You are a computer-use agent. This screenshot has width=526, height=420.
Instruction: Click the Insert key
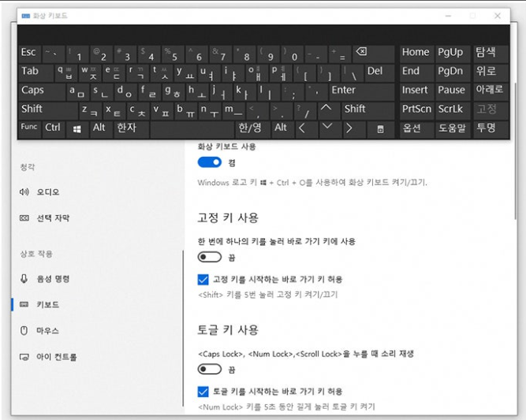[416, 92]
